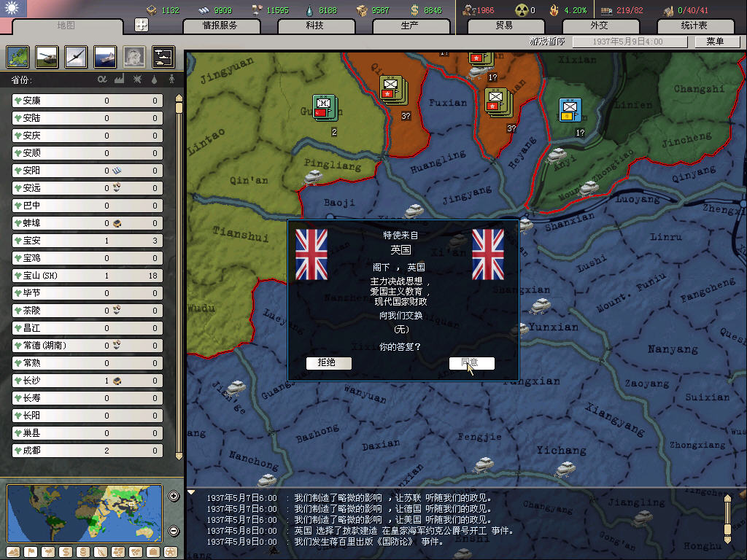Click the province list scrollbar handle
Image resolution: width=747 pixels, height=560 pixels.
tap(179, 107)
